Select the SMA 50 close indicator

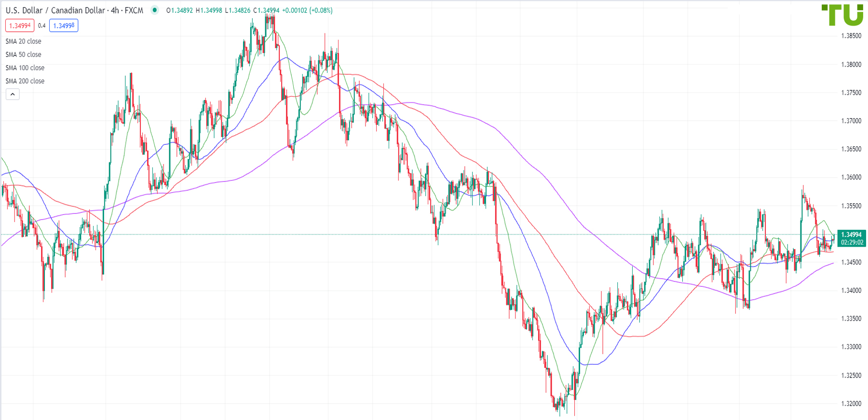pos(24,55)
